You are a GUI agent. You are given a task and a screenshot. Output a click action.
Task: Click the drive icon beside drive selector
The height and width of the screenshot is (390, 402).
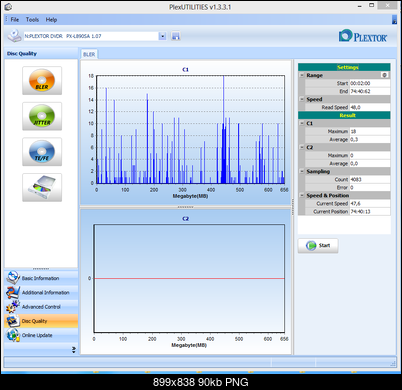click(14, 36)
